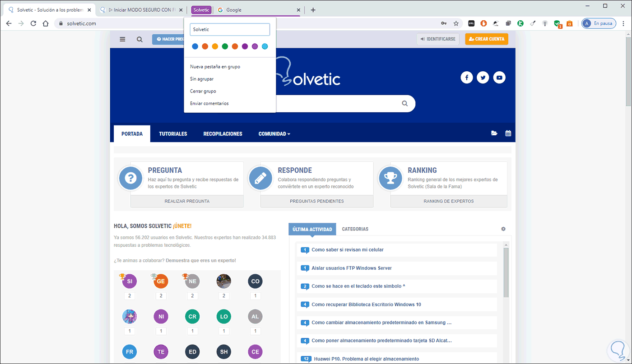Select the ÚLTIMA ACTIVIDAD tab
Screen dimensions: 632x364
(x=312, y=229)
